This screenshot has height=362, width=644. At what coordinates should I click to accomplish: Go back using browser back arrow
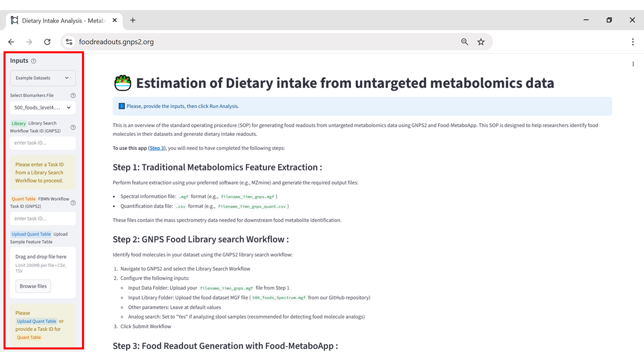click(11, 42)
